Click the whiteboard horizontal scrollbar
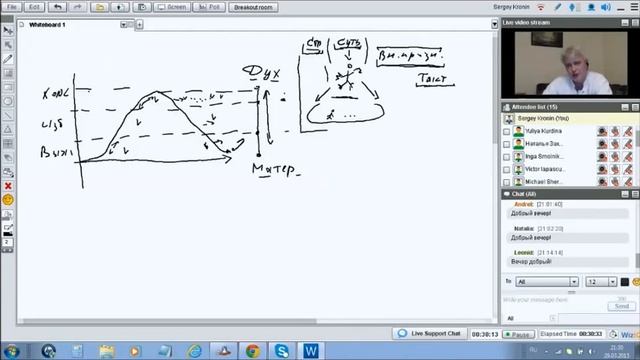Image resolution: width=640 pixels, height=360 pixels. tap(169, 321)
